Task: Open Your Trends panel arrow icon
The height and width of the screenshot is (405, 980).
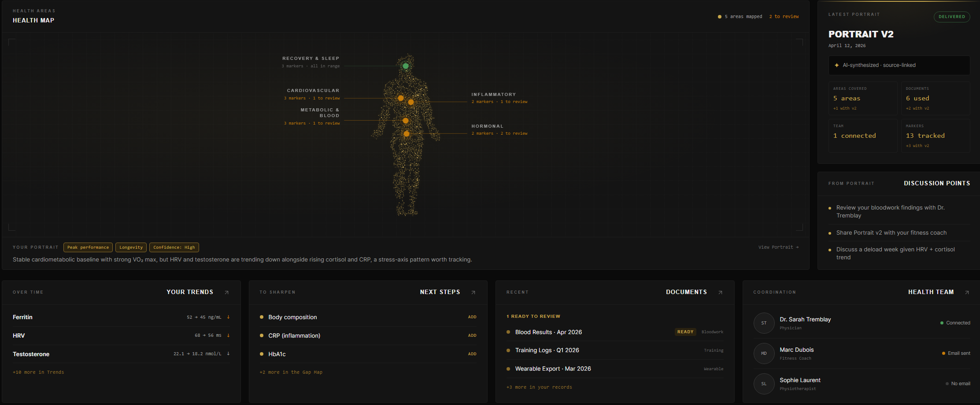Action: (226, 292)
